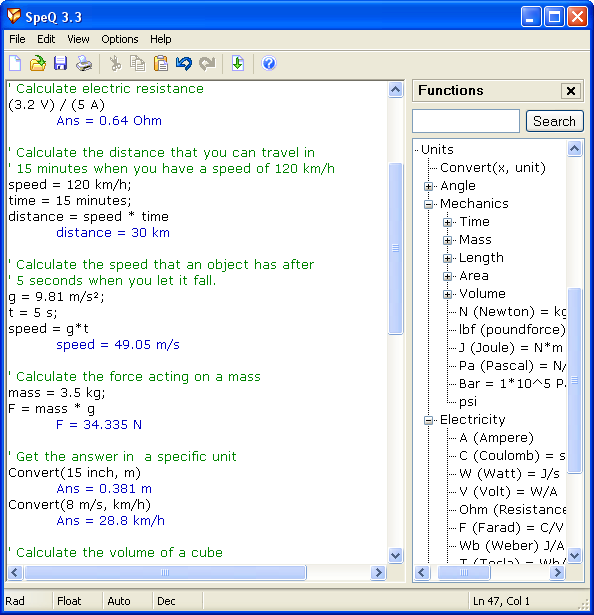Click the green download arrow toolbar icon
594x615 pixels.
[238, 64]
